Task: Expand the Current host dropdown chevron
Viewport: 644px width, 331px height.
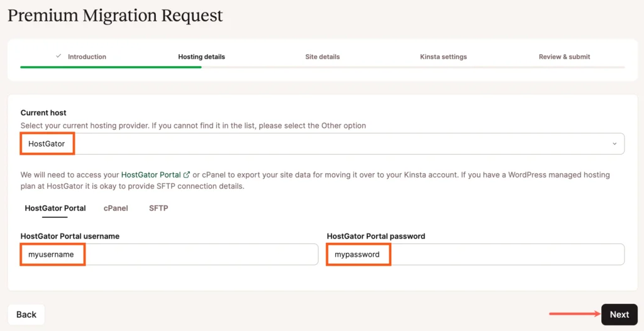Action: [x=614, y=144]
